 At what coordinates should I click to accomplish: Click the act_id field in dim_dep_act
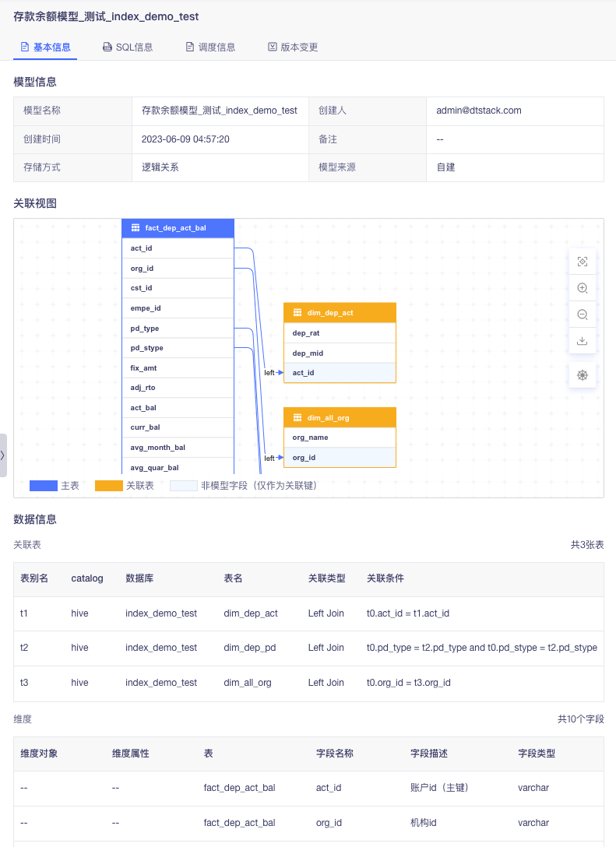(x=340, y=373)
